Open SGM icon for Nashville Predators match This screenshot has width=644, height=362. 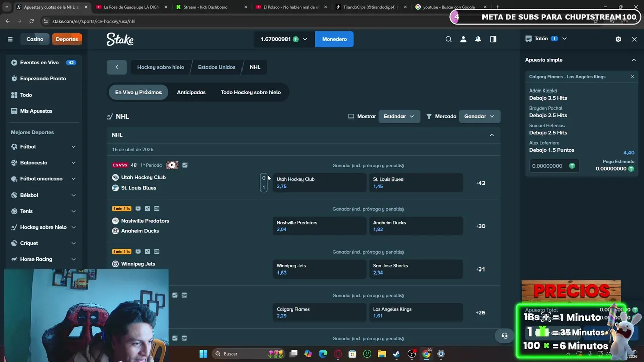pyautogui.click(x=157, y=209)
